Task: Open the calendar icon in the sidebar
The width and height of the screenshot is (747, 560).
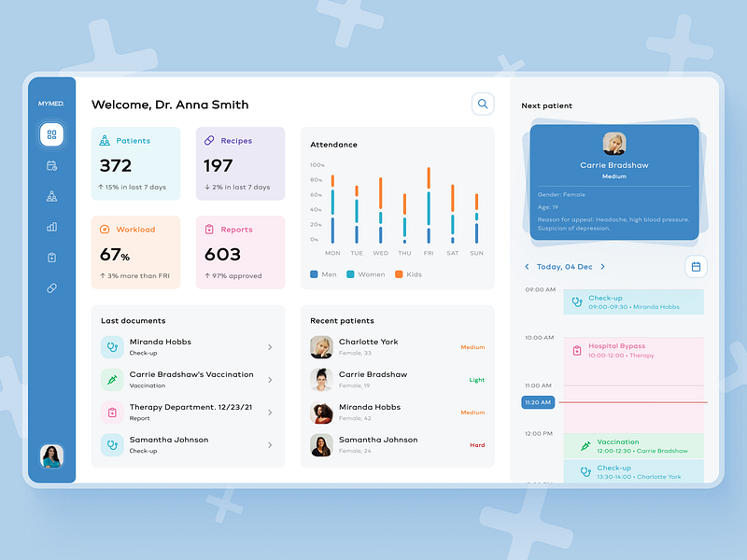Action: click(x=51, y=165)
